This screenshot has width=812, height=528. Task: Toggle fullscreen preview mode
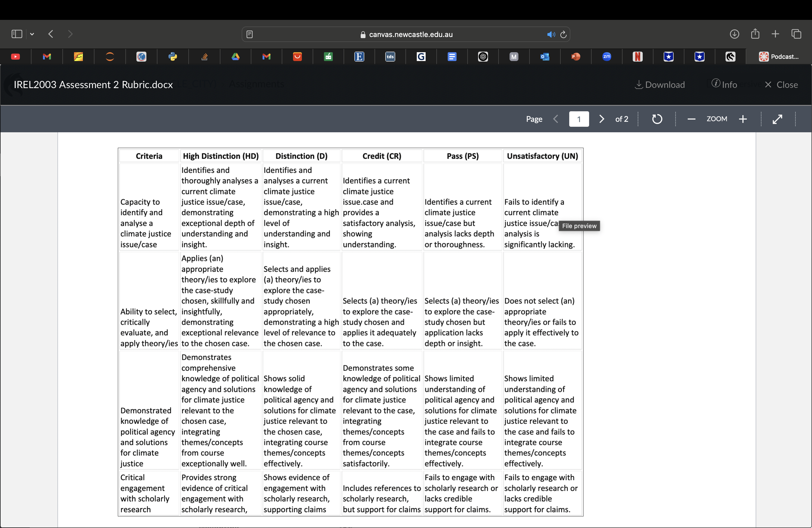coord(778,119)
